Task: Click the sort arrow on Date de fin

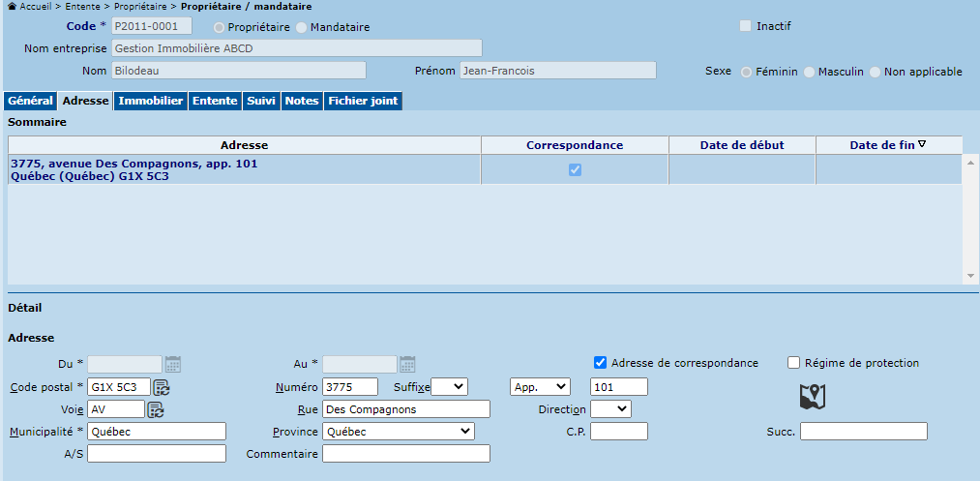Action: (922, 145)
